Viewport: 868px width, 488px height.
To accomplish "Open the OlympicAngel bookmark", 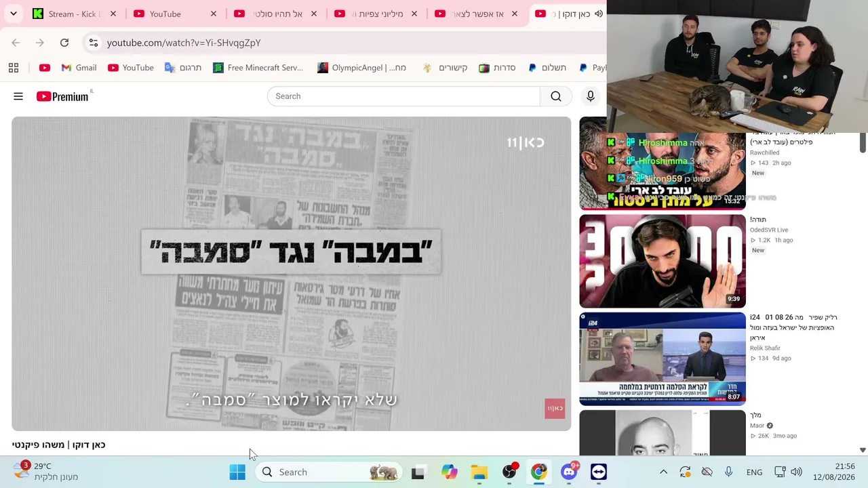I will pos(362,68).
